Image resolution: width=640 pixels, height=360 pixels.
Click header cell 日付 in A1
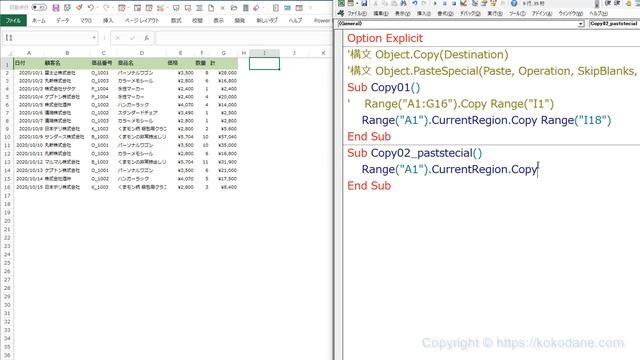[29, 63]
